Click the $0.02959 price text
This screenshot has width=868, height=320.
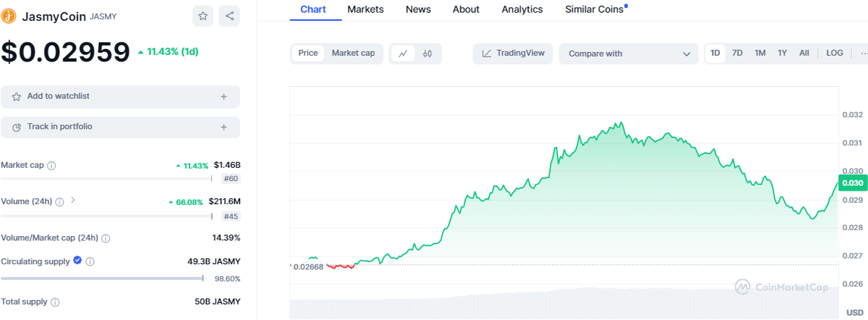click(x=65, y=52)
